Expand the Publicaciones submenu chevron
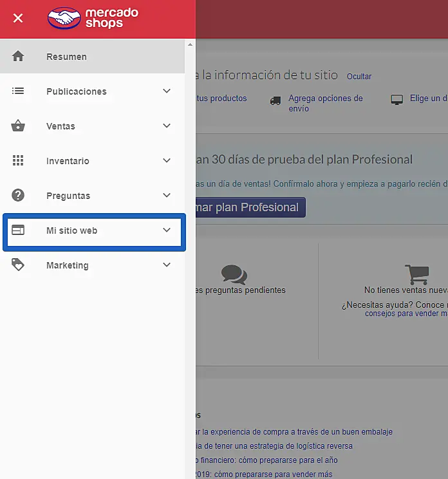 (x=167, y=91)
